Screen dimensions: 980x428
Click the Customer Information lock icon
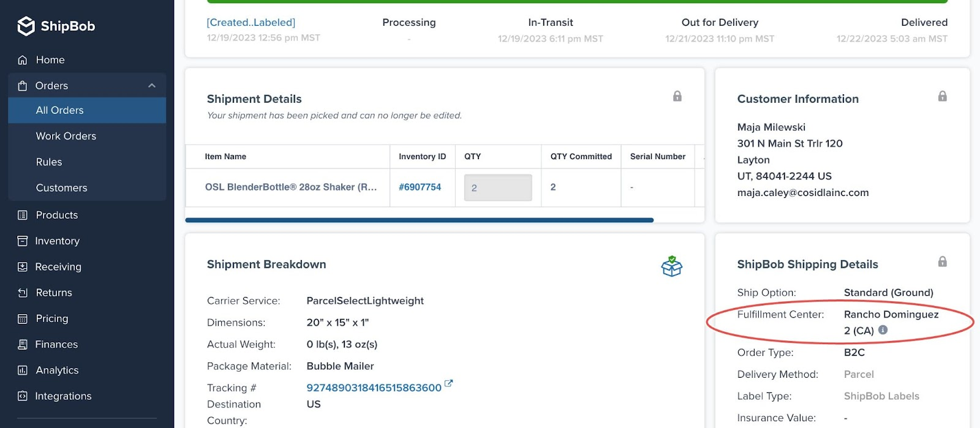[x=943, y=96]
